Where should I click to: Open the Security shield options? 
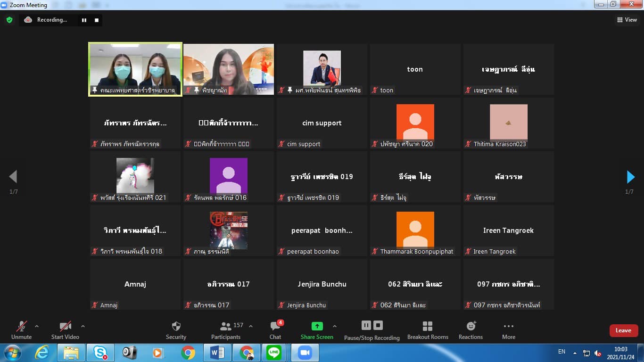click(x=176, y=330)
